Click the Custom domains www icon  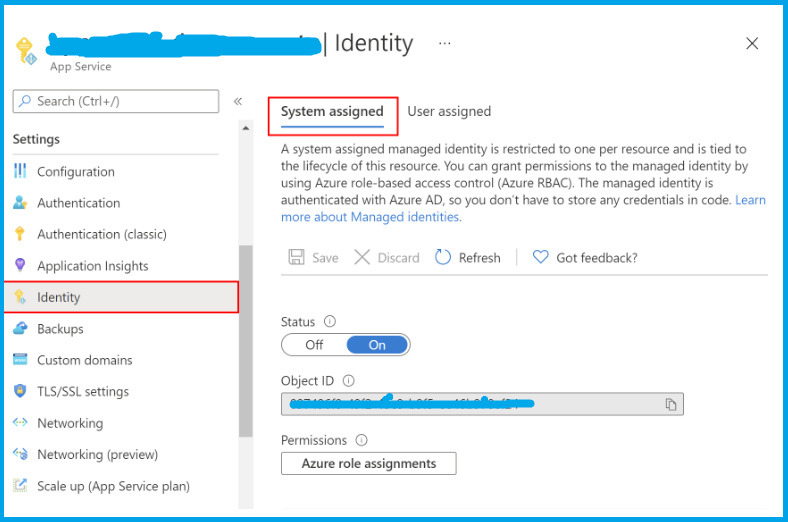[20, 359]
